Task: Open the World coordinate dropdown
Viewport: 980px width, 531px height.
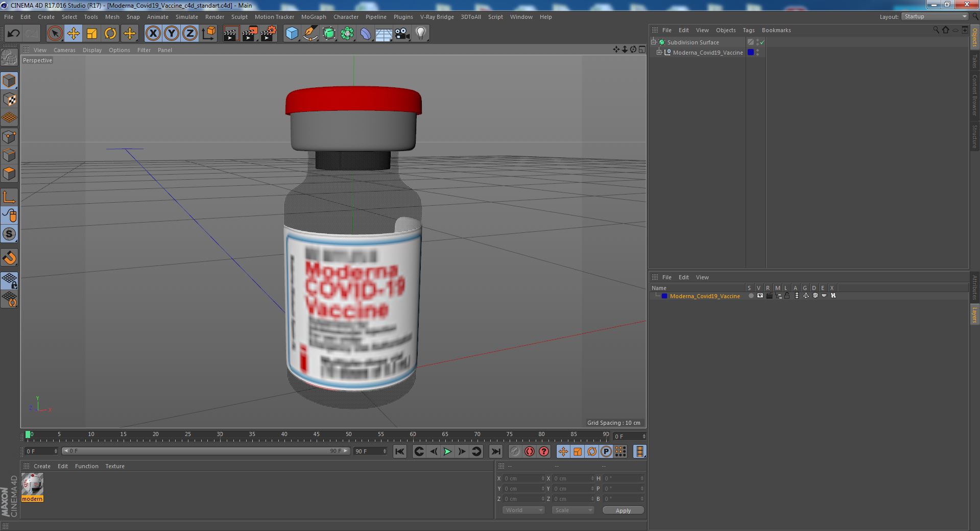Action: click(x=523, y=510)
